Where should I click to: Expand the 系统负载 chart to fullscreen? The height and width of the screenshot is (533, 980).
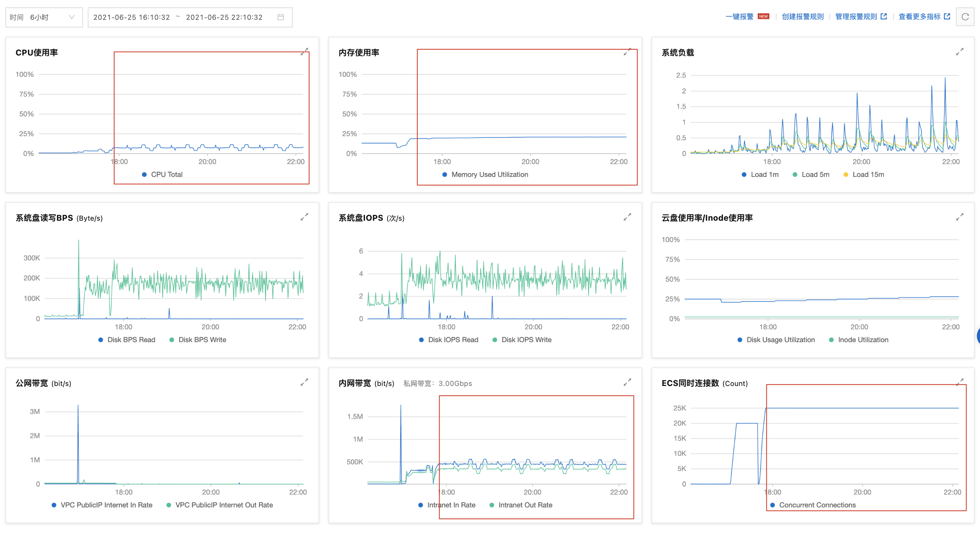(960, 52)
